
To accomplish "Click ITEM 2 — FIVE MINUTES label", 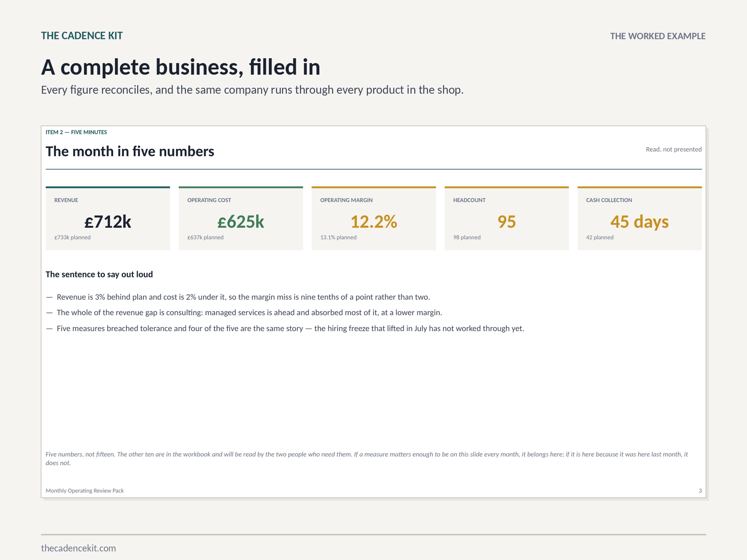I will click(x=76, y=132).
